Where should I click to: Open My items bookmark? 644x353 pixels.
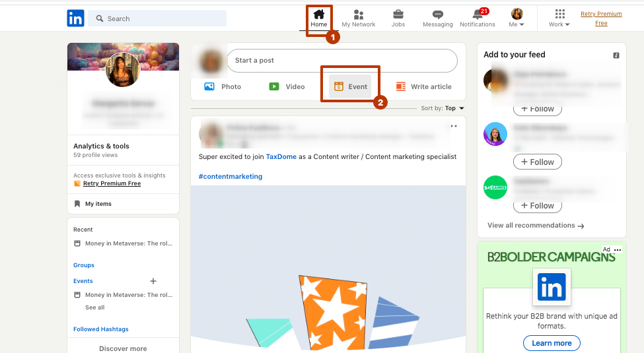pos(93,204)
